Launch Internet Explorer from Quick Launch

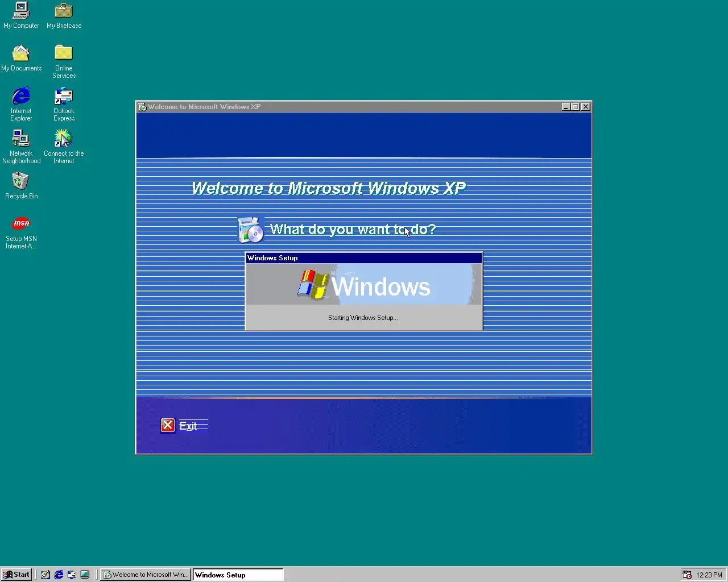point(59,575)
